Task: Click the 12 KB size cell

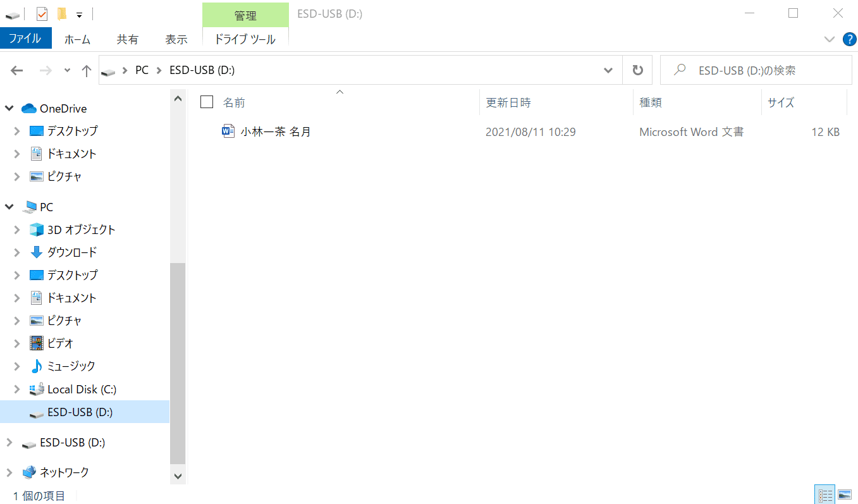Action: [x=825, y=132]
